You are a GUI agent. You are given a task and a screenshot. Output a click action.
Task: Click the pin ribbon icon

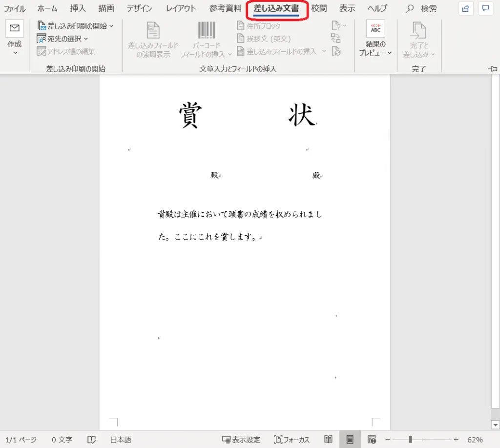point(492,69)
